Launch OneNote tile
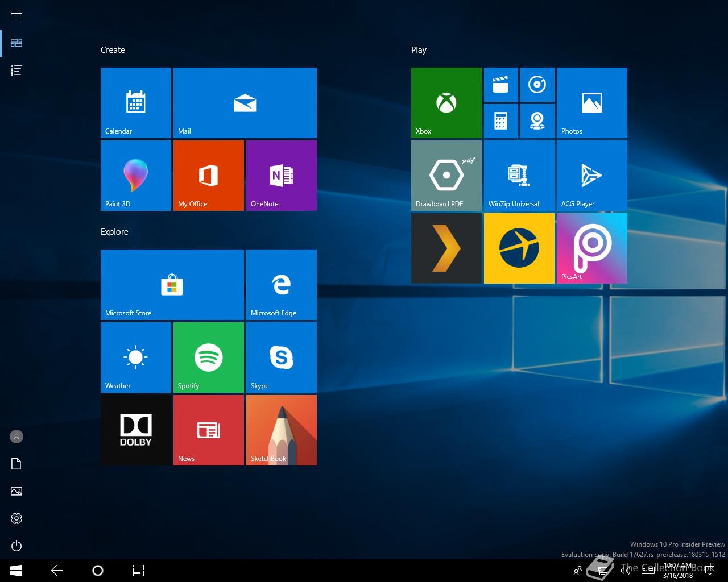This screenshot has width=728, height=582. [x=282, y=176]
